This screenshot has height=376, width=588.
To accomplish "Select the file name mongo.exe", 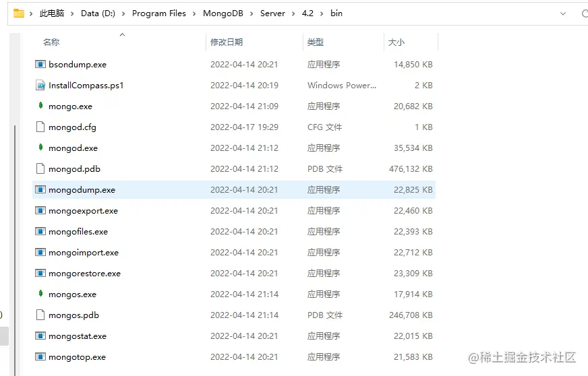I will (x=70, y=106).
